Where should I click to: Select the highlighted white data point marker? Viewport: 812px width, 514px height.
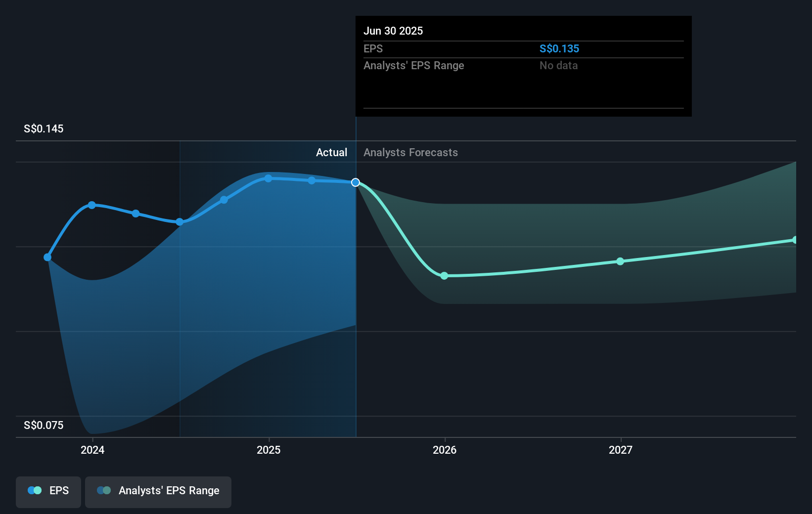pyautogui.click(x=355, y=182)
